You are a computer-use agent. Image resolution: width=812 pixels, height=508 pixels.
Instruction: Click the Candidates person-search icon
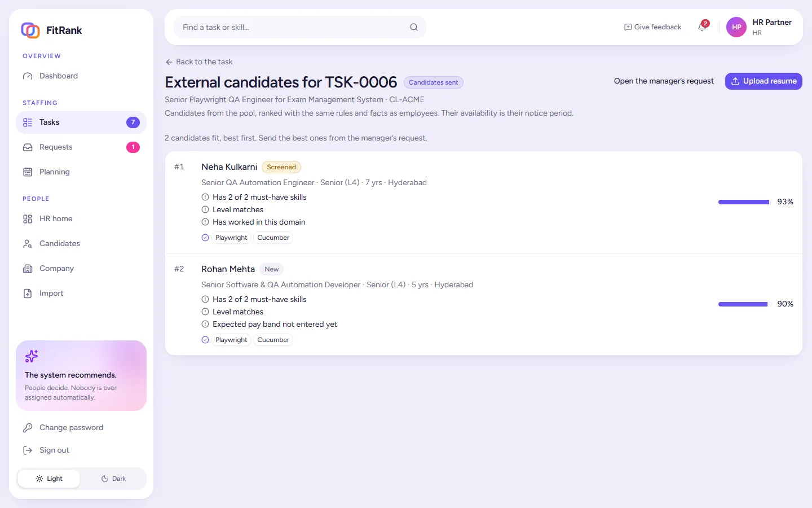[28, 244]
